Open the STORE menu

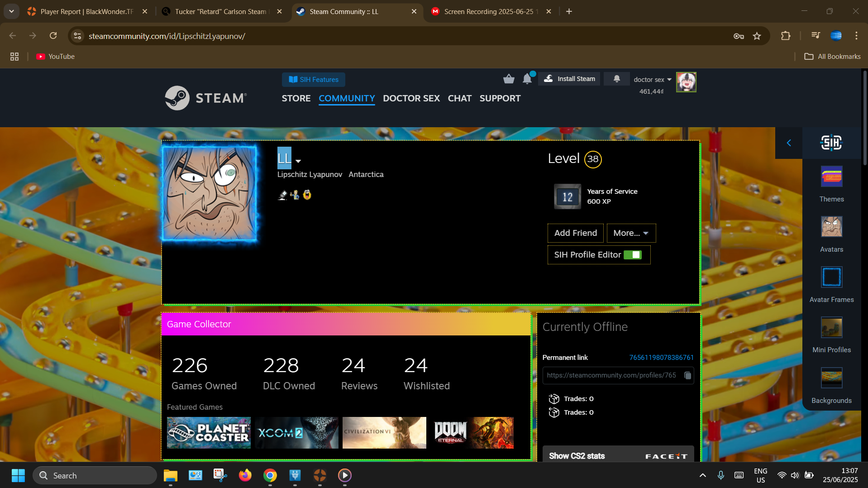coord(296,98)
